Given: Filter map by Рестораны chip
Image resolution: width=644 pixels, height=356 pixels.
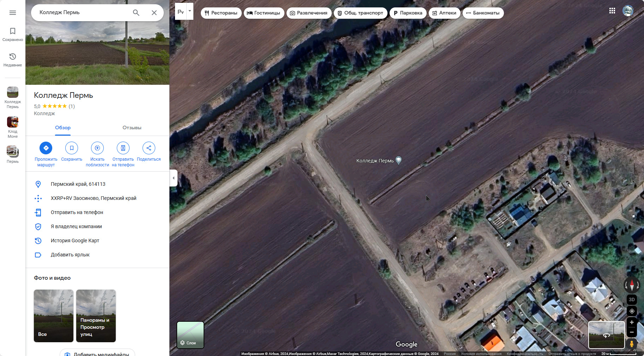Looking at the screenshot, I should point(221,13).
